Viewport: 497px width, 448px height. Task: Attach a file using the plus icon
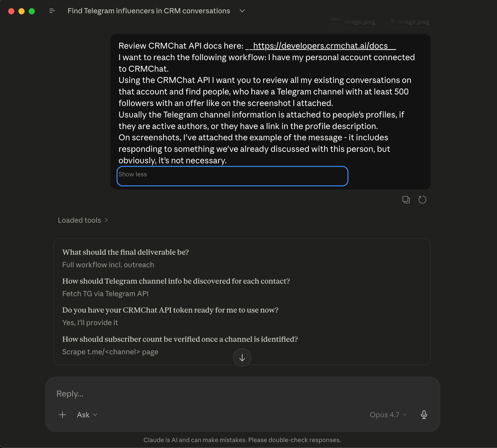click(x=62, y=414)
